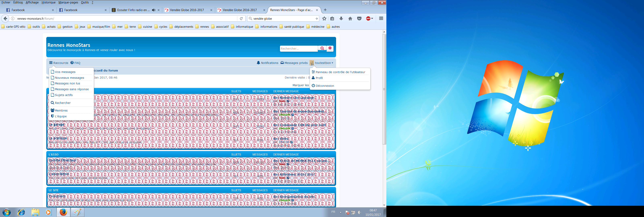Open the Marque-pages menu
The image size is (644, 217).
[x=68, y=2]
